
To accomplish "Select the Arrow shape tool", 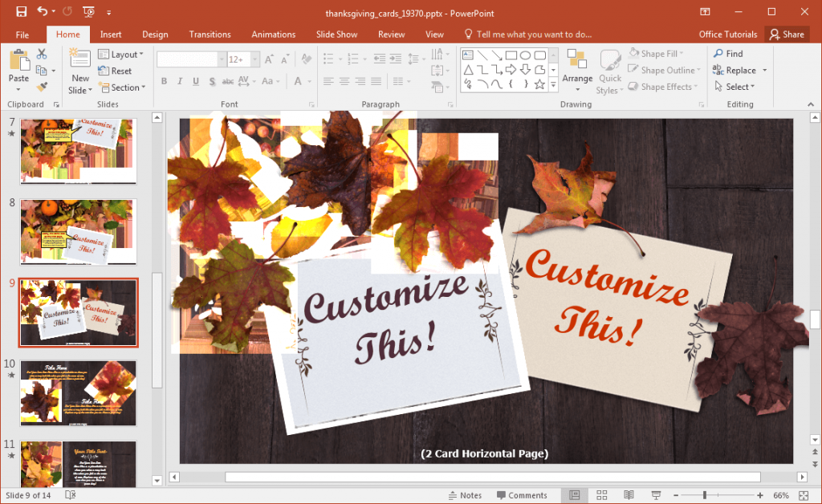I will [496, 55].
